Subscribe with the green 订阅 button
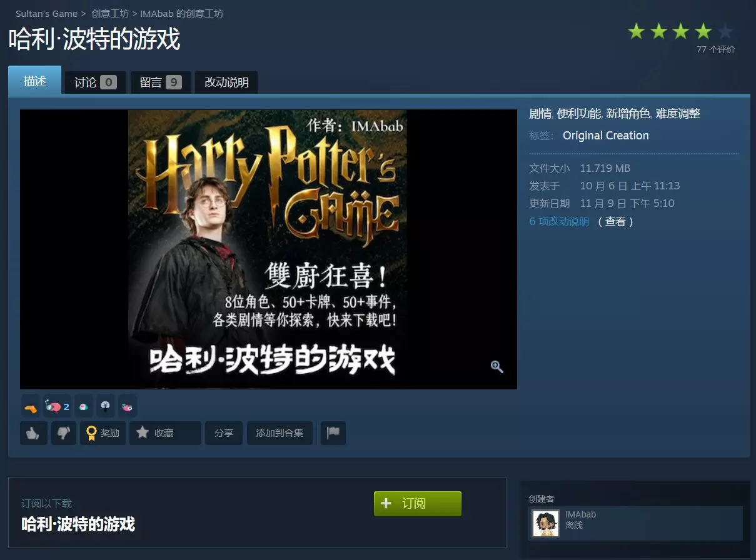The width and height of the screenshot is (756, 560). tap(418, 504)
